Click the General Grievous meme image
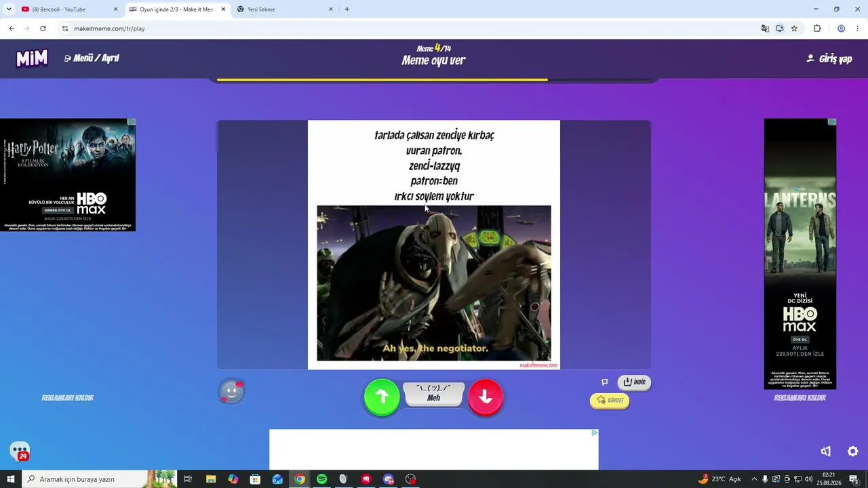 [434, 283]
